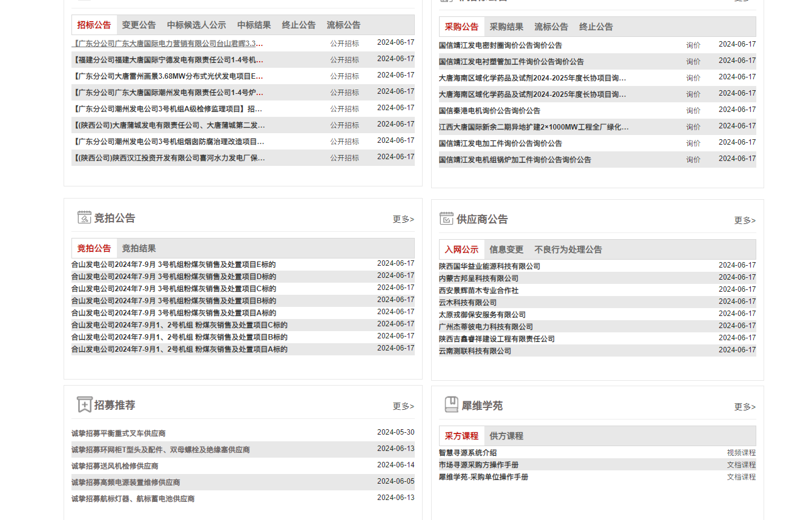
Task: Open 江西大唐国际新余二期 工程全厂绿化 notice
Action: pos(533,127)
